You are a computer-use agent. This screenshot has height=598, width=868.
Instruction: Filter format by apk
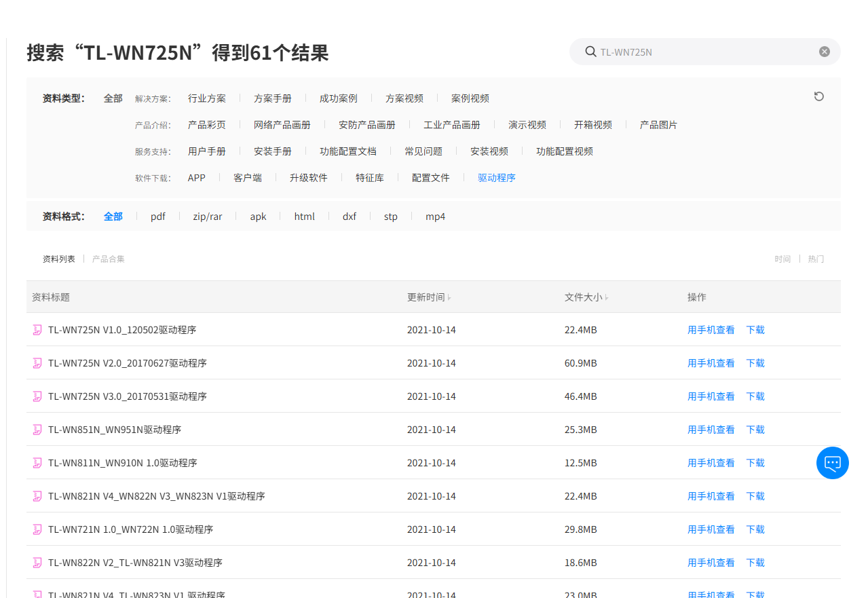tap(259, 217)
